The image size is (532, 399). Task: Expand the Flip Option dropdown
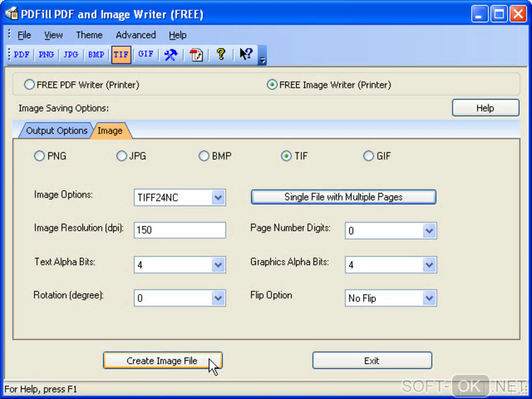[430, 298]
